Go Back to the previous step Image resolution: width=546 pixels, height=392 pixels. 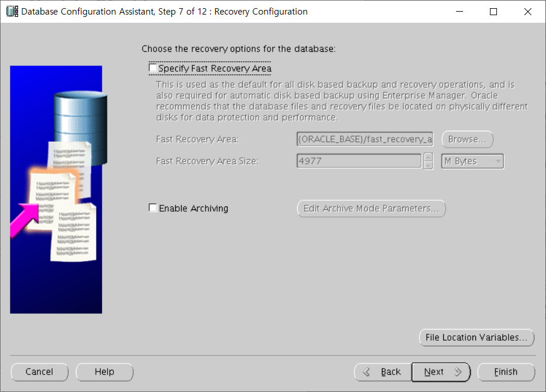point(383,372)
